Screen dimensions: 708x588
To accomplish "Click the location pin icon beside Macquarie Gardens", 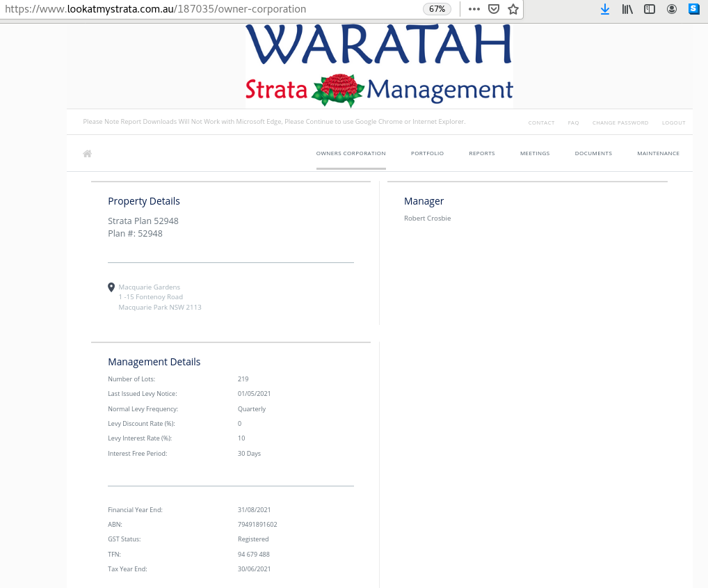I will point(111,287).
